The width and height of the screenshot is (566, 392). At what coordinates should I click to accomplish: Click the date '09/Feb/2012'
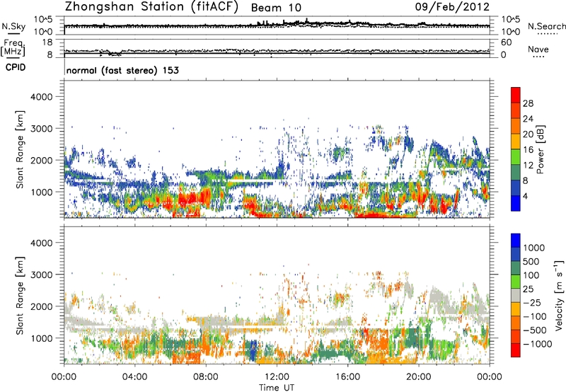[x=452, y=7]
